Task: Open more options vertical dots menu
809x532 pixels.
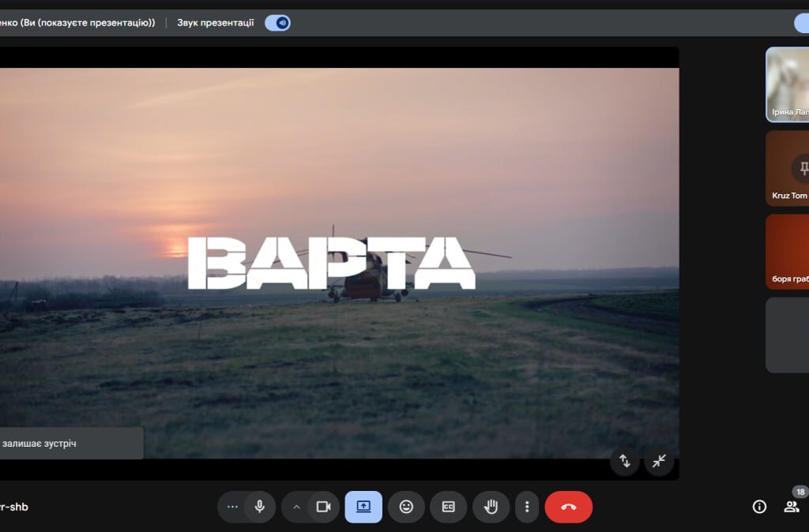Action: (x=527, y=507)
